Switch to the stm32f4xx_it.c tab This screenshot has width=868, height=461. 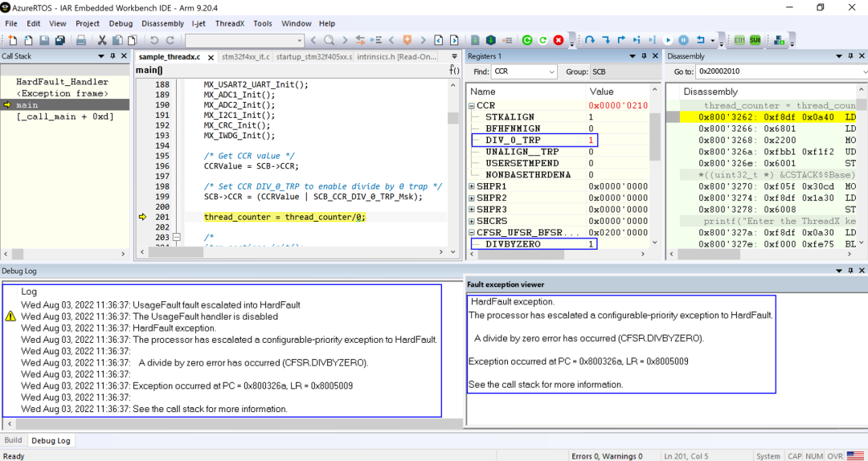[x=246, y=56]
